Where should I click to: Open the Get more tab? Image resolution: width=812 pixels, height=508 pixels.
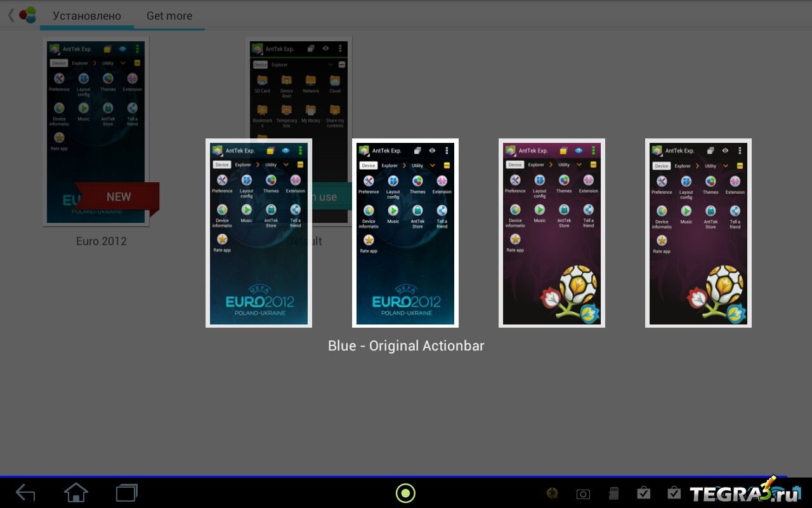(169, 16)
